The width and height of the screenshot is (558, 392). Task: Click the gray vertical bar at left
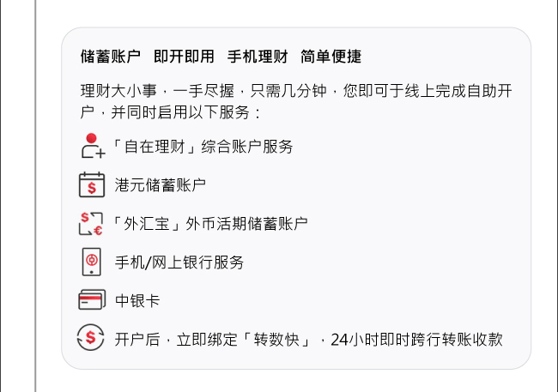[x=35, y=196]
